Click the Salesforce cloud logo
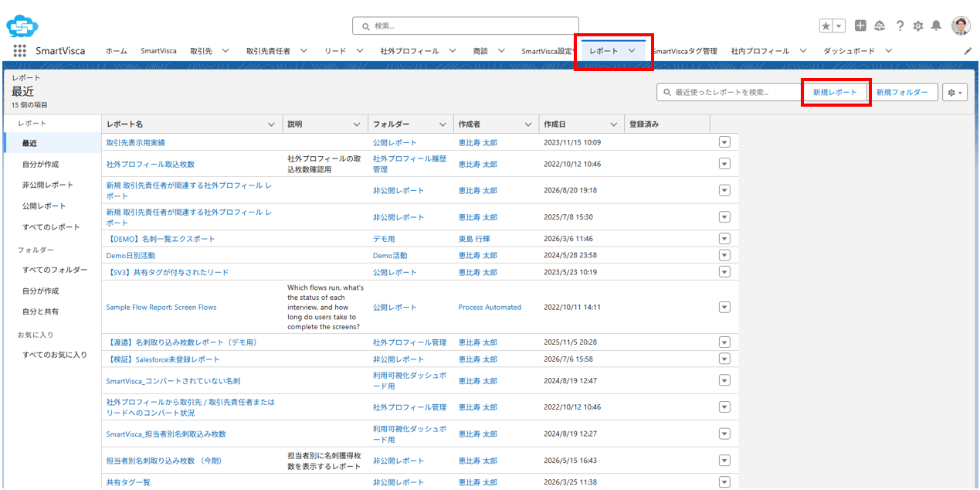980x490 pixels. (22, 27)
